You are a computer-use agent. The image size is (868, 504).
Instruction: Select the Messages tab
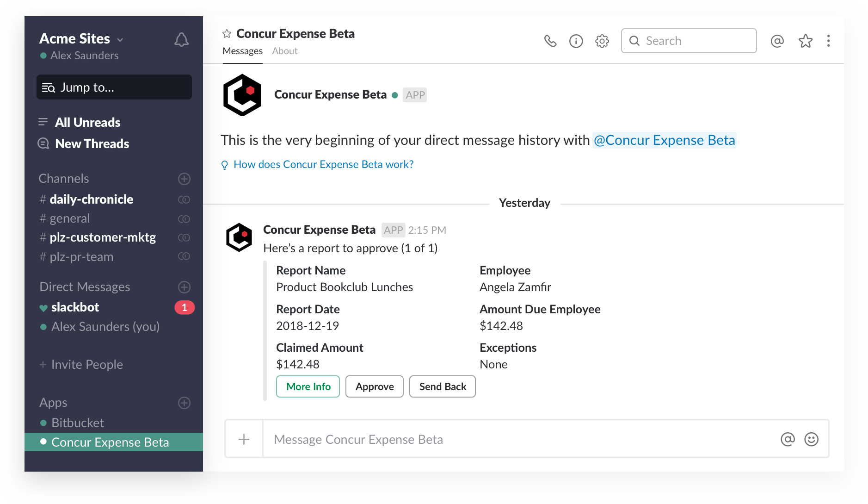click(x=242, y=51)
